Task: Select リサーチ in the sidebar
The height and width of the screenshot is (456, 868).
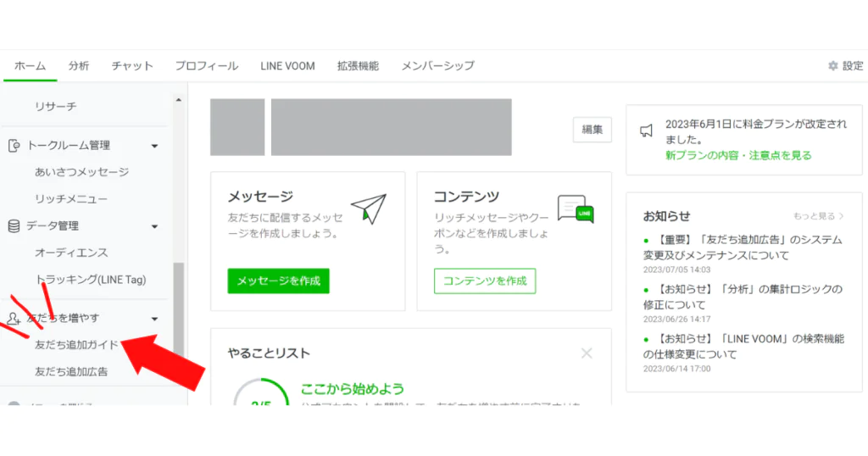Action: pyautogui.click(x=55, y=106)
